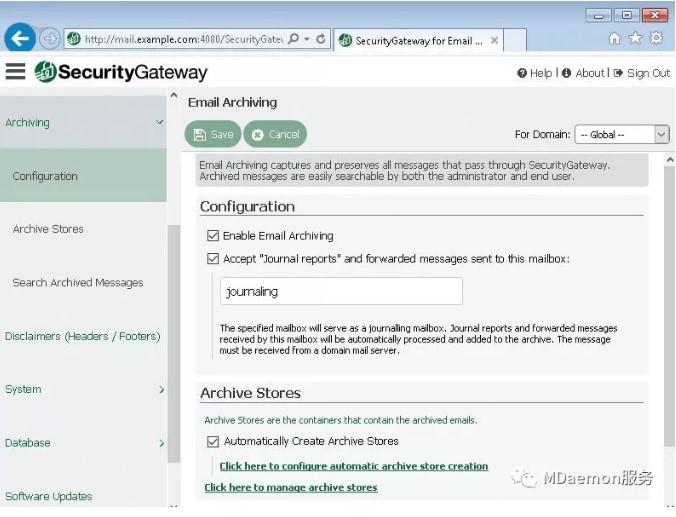Click the Configuration section heading
Viewport: 676px width, 517px height.
point(247,207)
